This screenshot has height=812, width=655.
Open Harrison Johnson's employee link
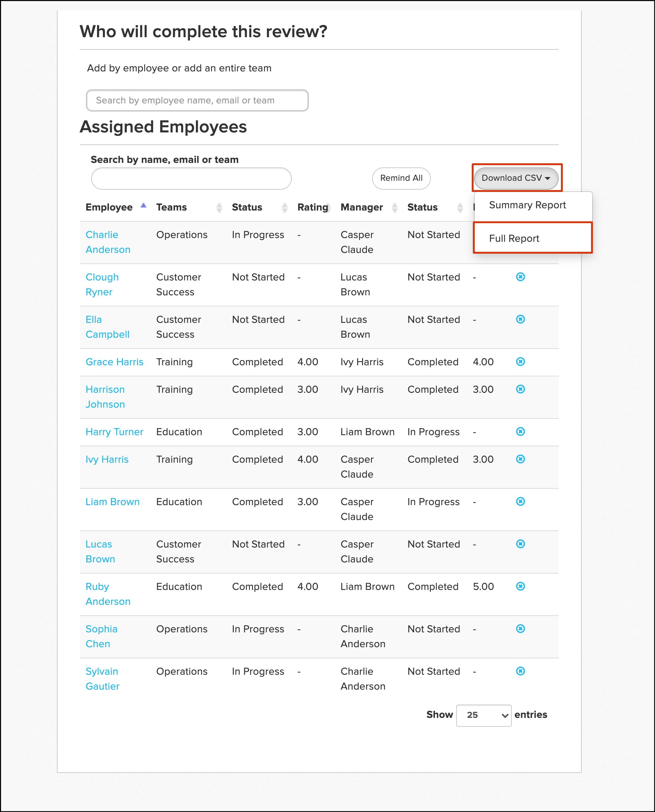click(105, 397)
